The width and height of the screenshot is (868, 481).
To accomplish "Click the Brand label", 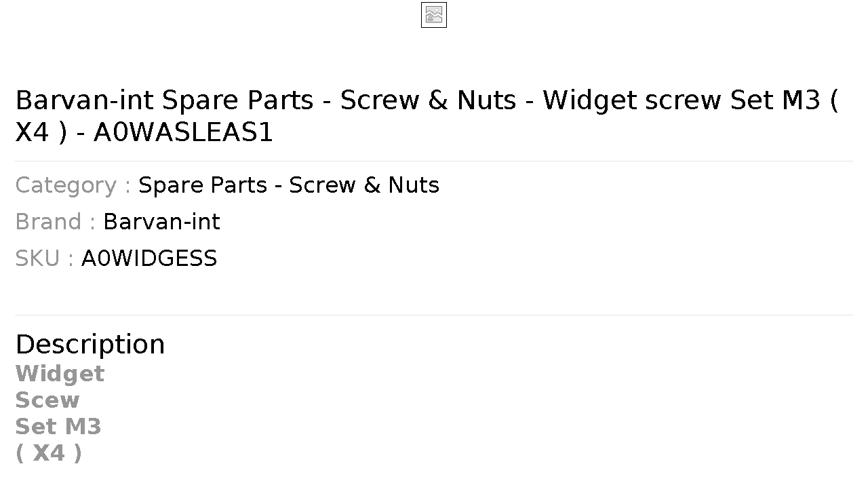I will click(x=56, y=222).
